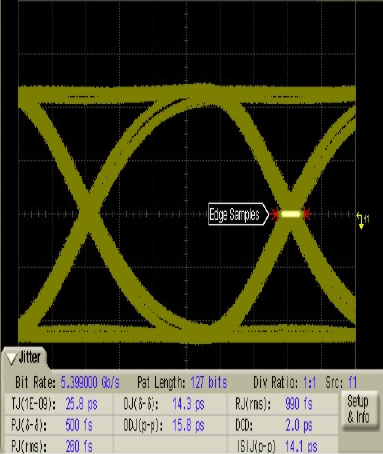Screen dimensions: 383x454
Task: Select the TJ(1E-09) value 25.8 ps
Action: click(81, 404)
